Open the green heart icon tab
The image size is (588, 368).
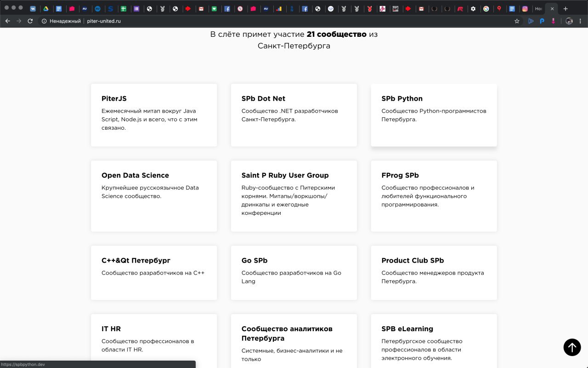214,9
